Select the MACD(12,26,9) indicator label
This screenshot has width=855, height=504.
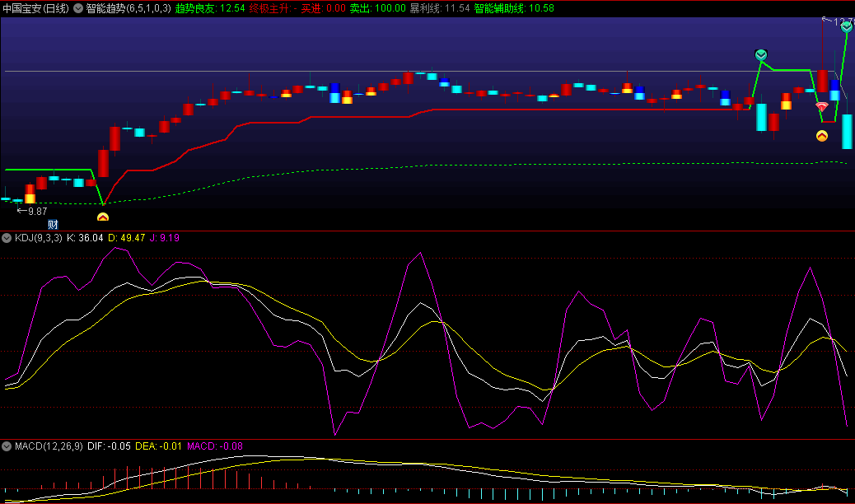click(49, 446)
